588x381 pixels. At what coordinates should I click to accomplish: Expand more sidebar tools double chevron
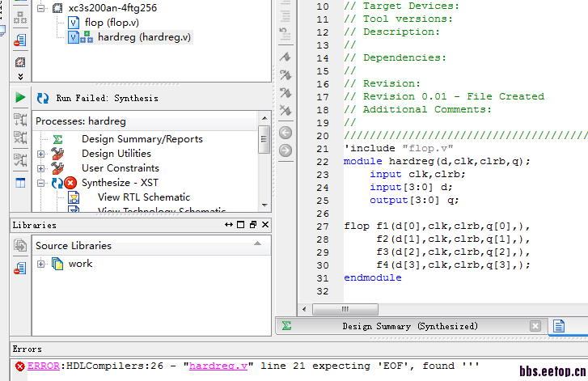point(20,77)
